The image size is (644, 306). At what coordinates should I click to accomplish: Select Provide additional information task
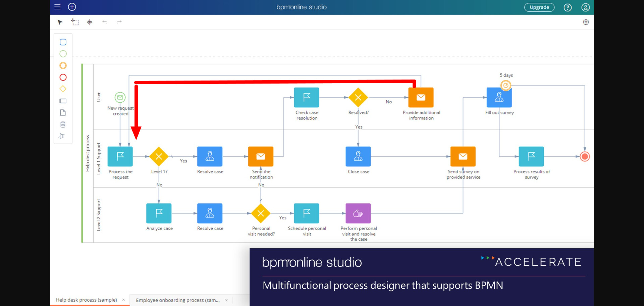point(421,97)
